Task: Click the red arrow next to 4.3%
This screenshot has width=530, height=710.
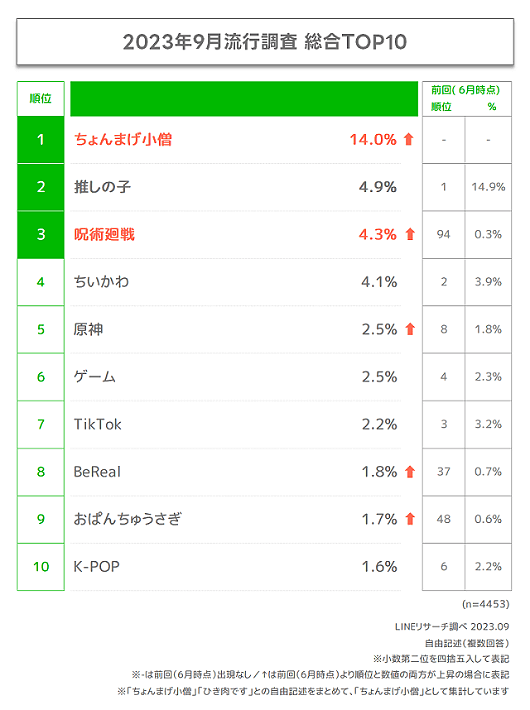Action: tap(410, 234)
